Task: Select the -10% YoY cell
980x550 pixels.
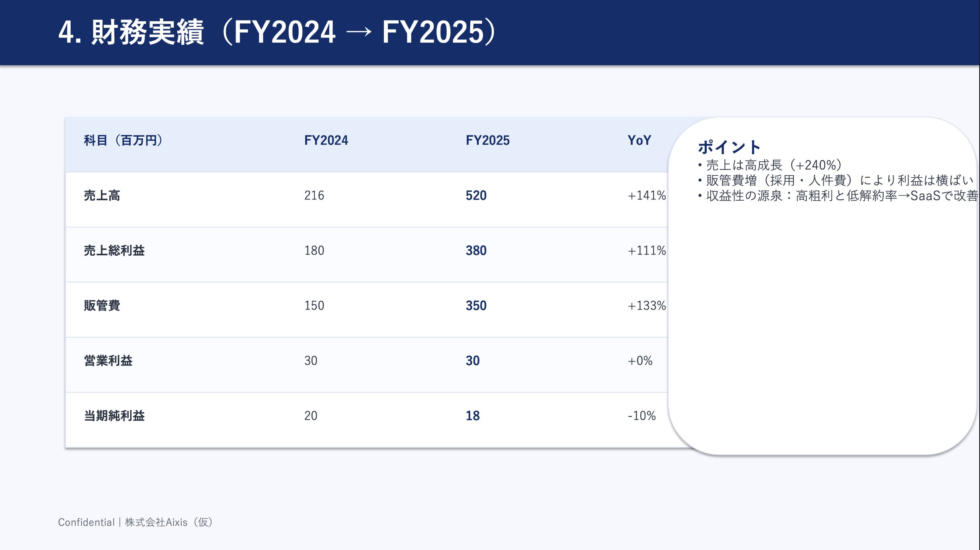Action: pyautogui.click(x=642, y=416)
